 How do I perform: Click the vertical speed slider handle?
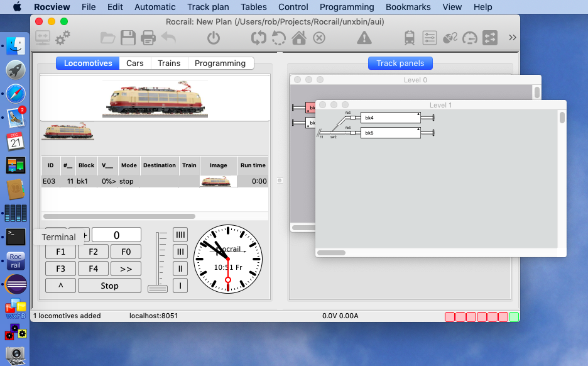pos(158,289)
